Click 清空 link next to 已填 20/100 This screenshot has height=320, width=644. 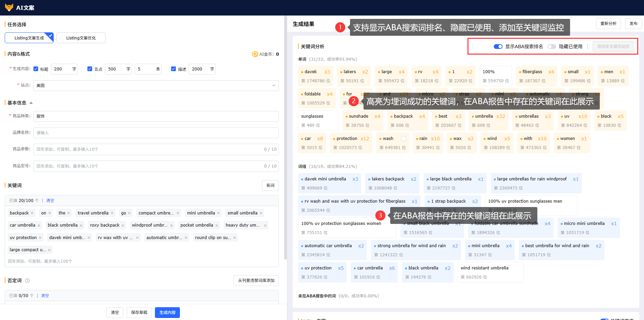coord(50,201)
